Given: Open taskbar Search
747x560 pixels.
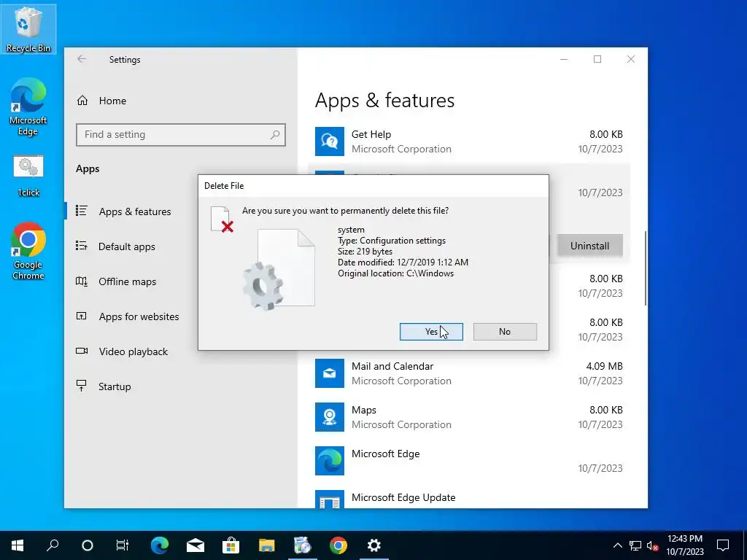Looking at the screenshot, I should (x=53, y=545).
